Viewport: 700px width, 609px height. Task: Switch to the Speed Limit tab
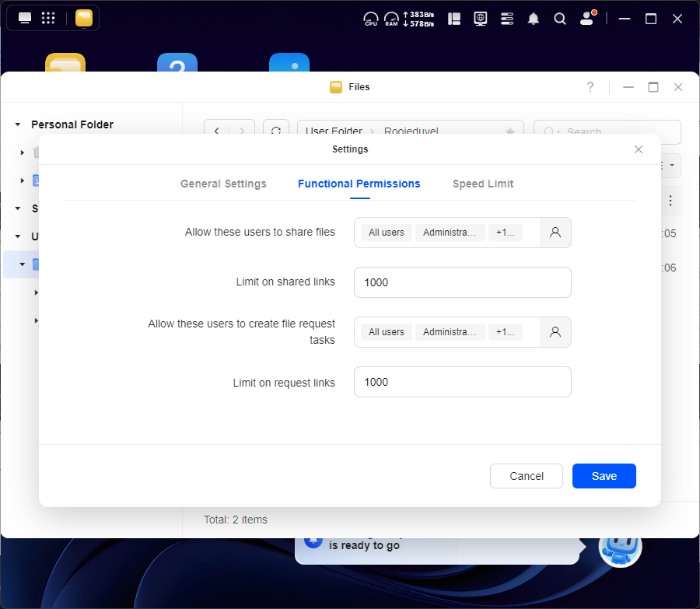coord(483,184)
